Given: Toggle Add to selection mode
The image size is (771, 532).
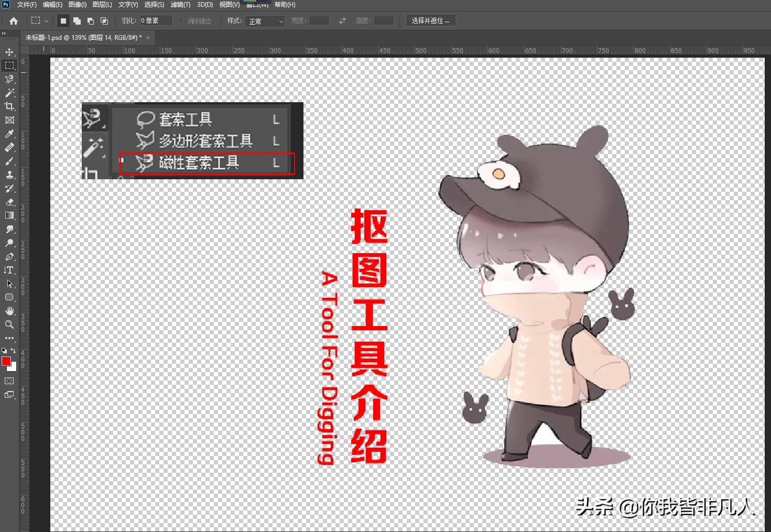Looking at the screenshot, I should pos(77,20).
